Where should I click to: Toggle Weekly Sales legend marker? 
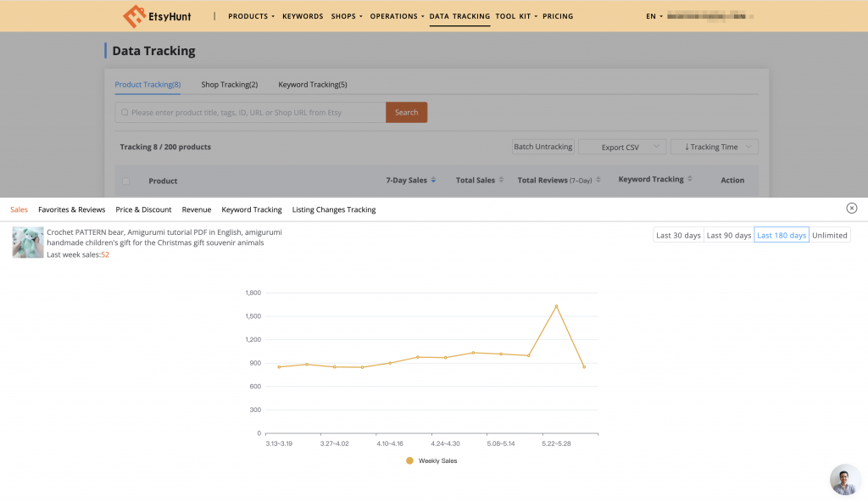(x=410, y=460)
